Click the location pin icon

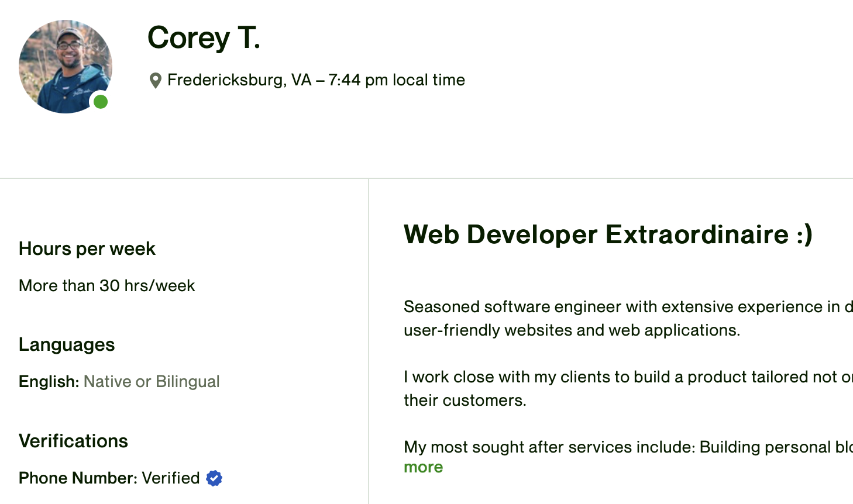[x=155, y=81]
